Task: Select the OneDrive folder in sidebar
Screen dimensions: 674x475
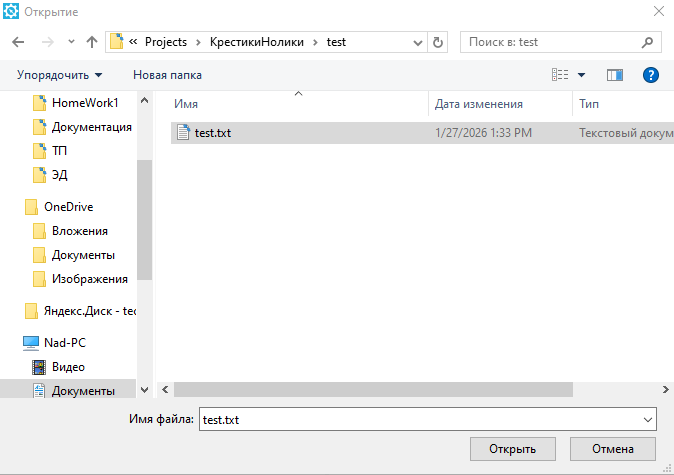Action: coord(68,206)
